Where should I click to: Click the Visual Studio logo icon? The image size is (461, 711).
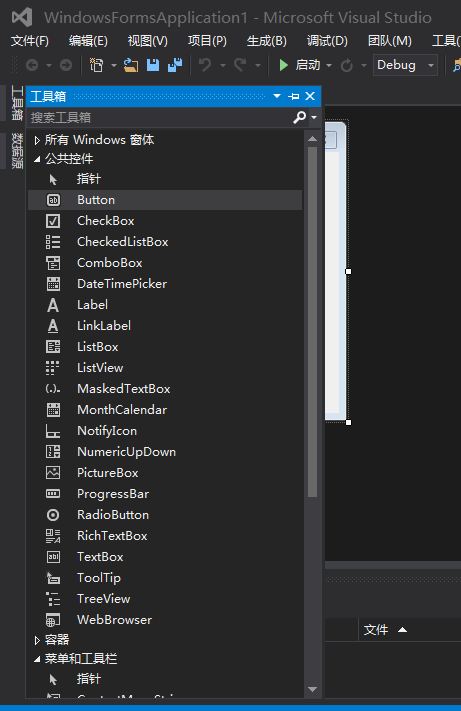click(22, 17)
